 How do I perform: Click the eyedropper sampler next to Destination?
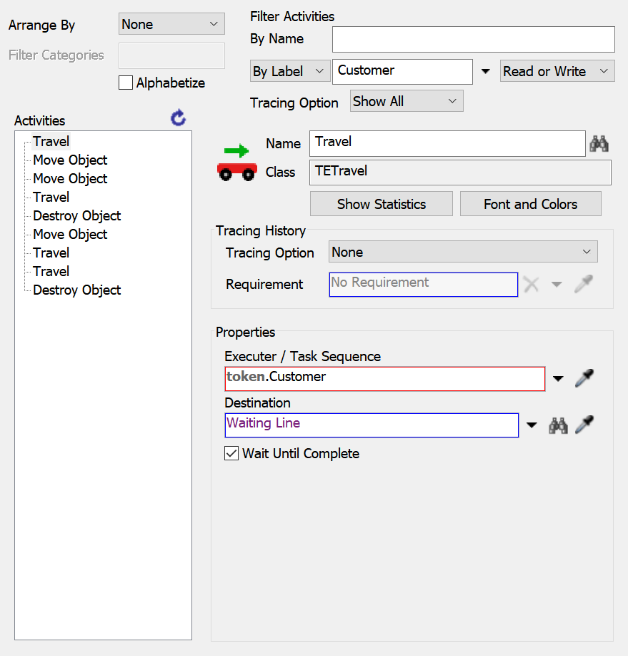click(584, 425)
